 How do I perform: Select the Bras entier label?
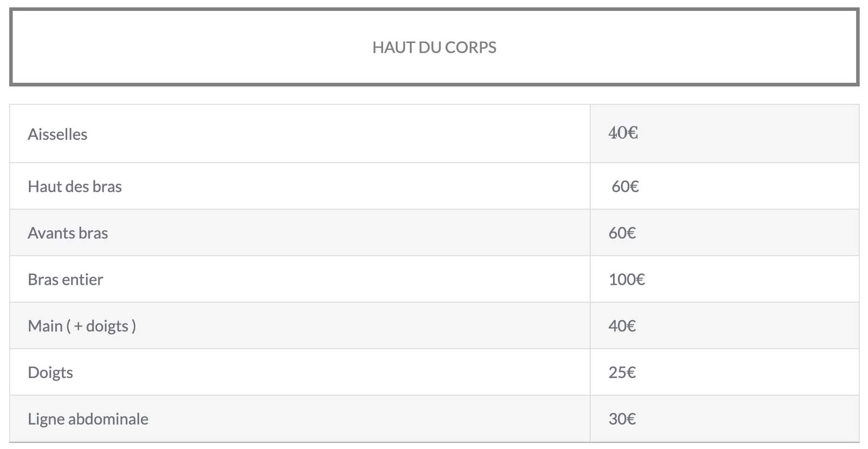[65, 279]
